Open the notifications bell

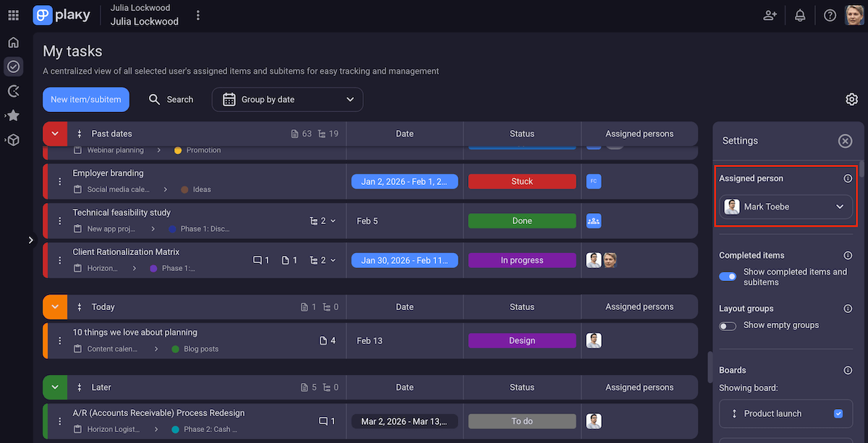click(x=800, y=15)
